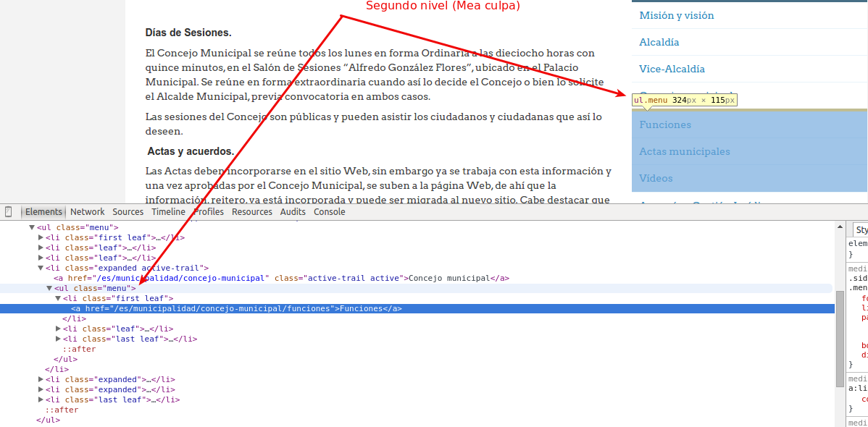The height and width of the screenshot is (427, 868).
Task: Show the Console tab
Action: pos(329,212)
